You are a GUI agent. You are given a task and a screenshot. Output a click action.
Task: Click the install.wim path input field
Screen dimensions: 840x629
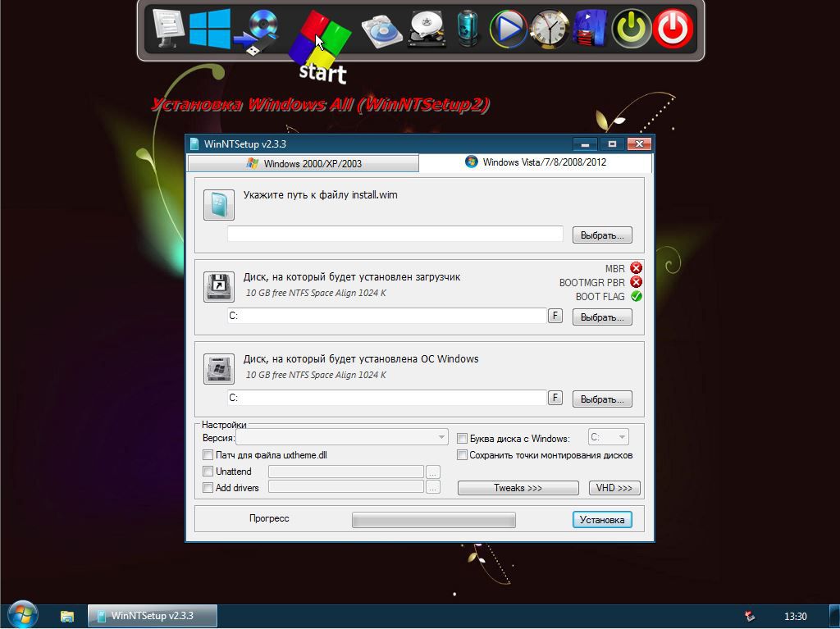tap(395, 234)
